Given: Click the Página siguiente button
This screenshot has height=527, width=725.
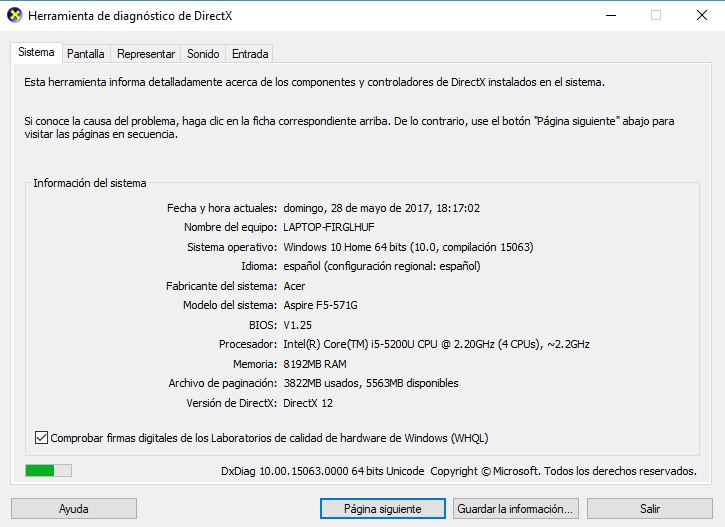Looking at the screenshot, I should pos(382,509).
